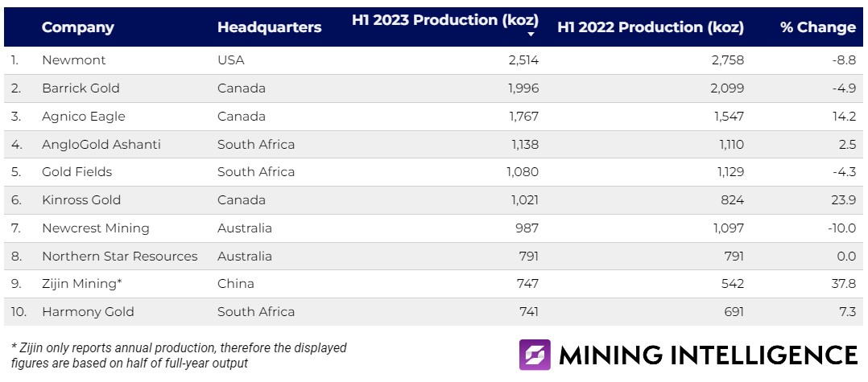
Task: Select the Newmont company row
Action: (x=74, y=60)
